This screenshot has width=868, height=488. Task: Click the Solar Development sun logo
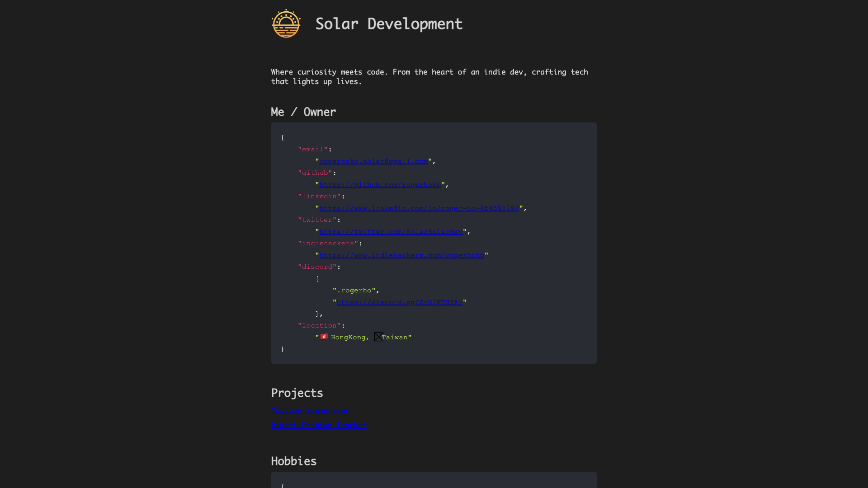click(x=286, y=24)
